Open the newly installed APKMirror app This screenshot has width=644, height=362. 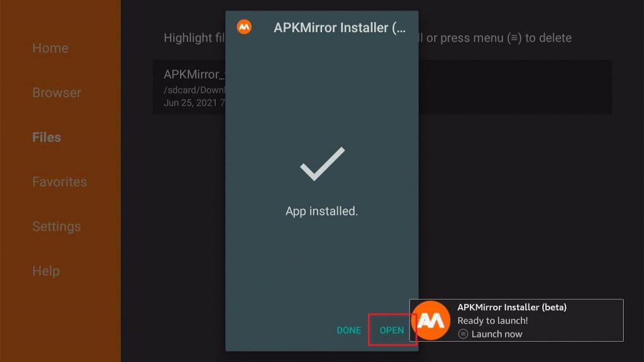click(x=391, y=330)
